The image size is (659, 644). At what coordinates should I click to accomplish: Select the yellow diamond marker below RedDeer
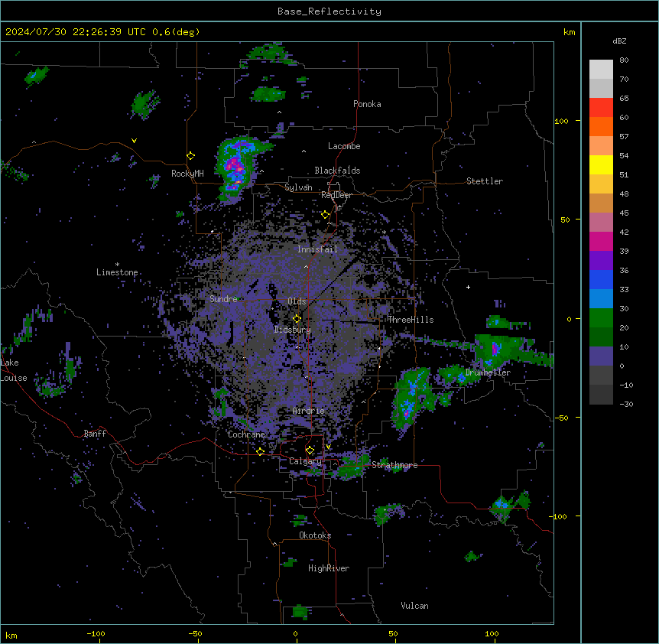click(x=326, y=215)
